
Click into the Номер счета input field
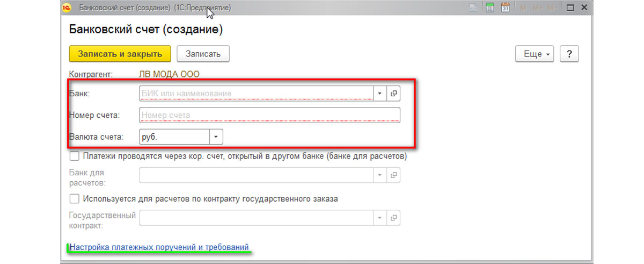pos(269,115)
